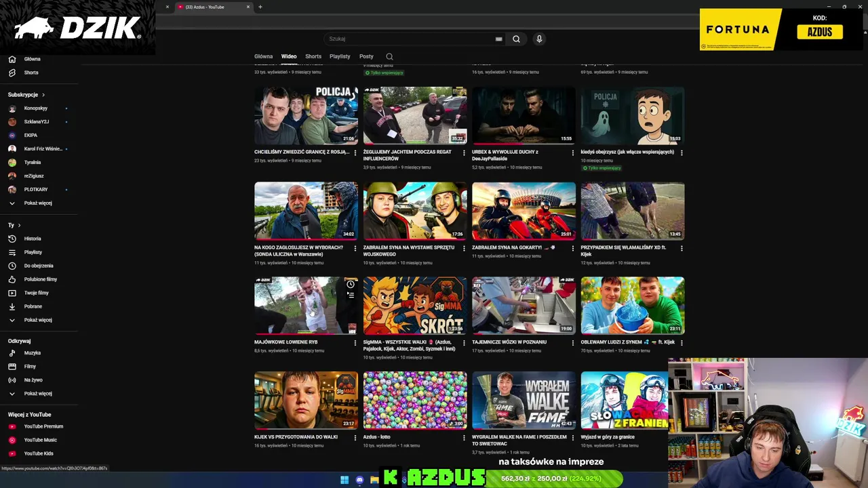Switch to the Posty channel tab

tap(366, 56)
